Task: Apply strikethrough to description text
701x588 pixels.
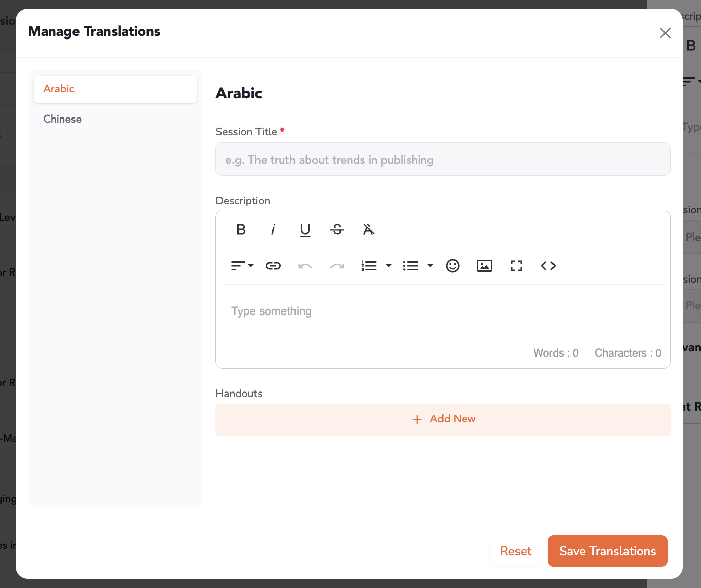Action: tap(337, 230)
